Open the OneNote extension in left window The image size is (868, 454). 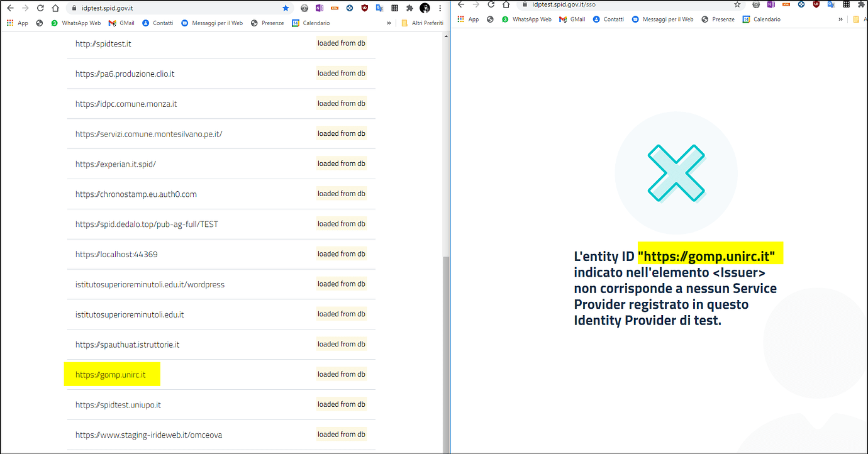click(x=320, y=8)
